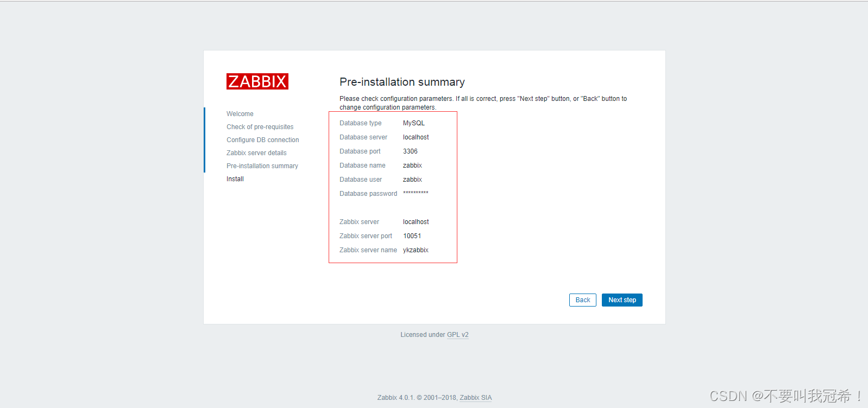
Task: Select Zabbix server details step
Action: point(256,153)
